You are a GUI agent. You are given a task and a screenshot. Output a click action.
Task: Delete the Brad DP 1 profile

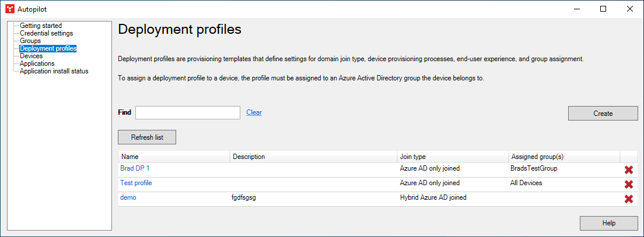(629, 170)
